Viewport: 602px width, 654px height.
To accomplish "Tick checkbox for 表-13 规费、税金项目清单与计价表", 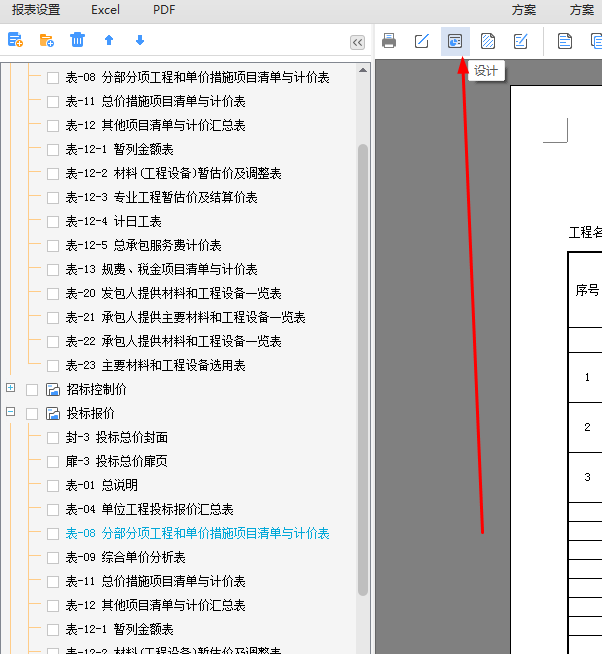I will pos(53,270).
